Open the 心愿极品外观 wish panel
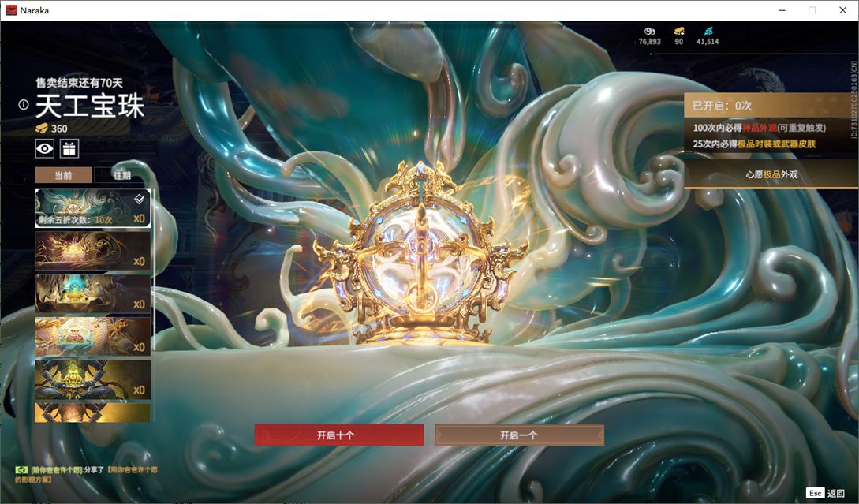This screenshot has height=504, width=859. click(771, 174)
